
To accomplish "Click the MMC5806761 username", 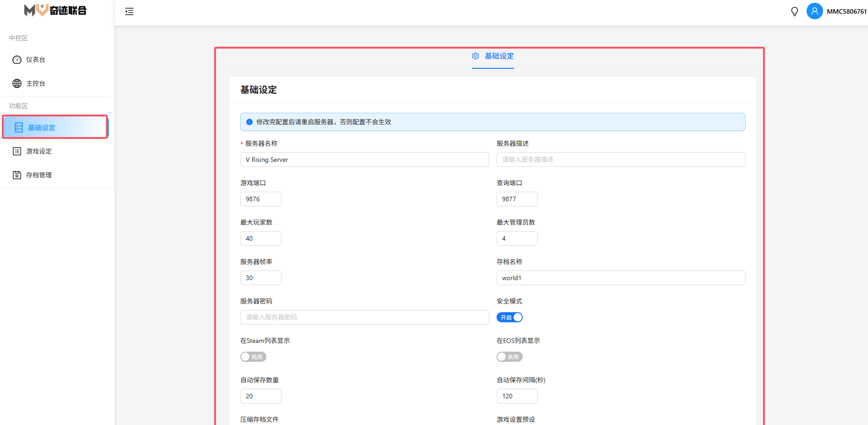I will (846, 11).
